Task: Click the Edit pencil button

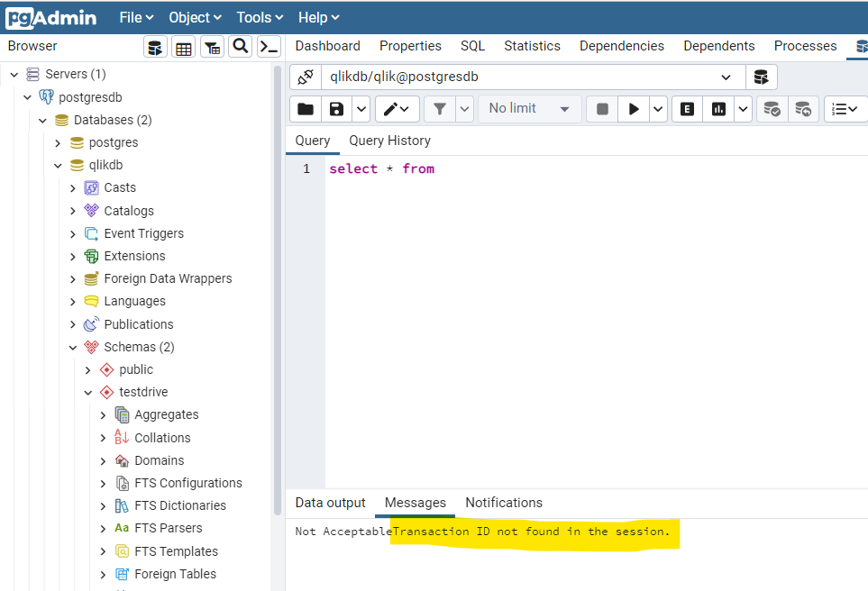Action: click(x=397, y=109)
